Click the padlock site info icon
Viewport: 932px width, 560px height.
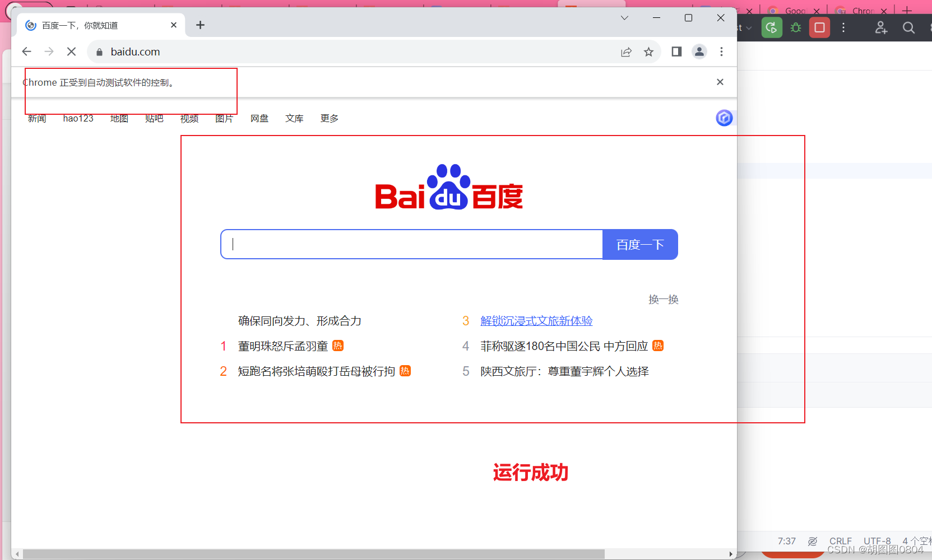point(99,52)
